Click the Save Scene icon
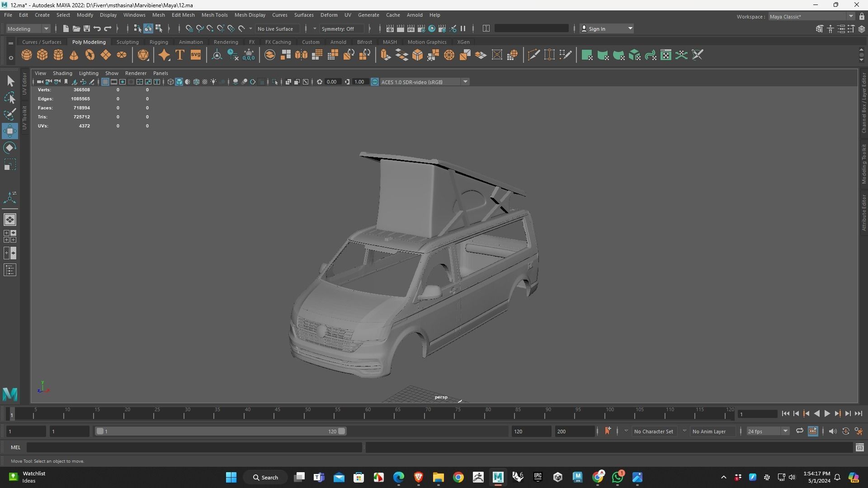 [87, 28]
